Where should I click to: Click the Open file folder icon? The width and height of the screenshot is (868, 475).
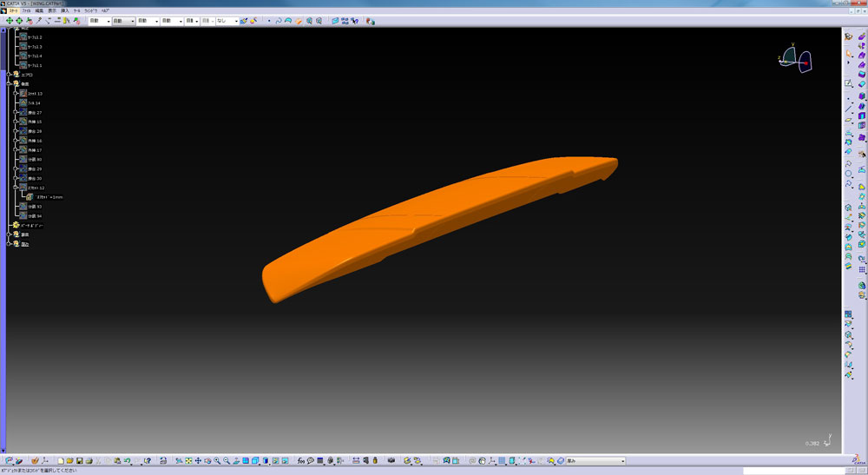[x=69, y=460]
